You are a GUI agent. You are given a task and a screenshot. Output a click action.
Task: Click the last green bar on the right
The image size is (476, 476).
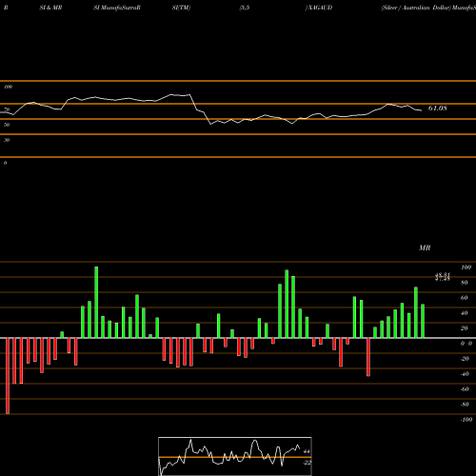(423, 321)
